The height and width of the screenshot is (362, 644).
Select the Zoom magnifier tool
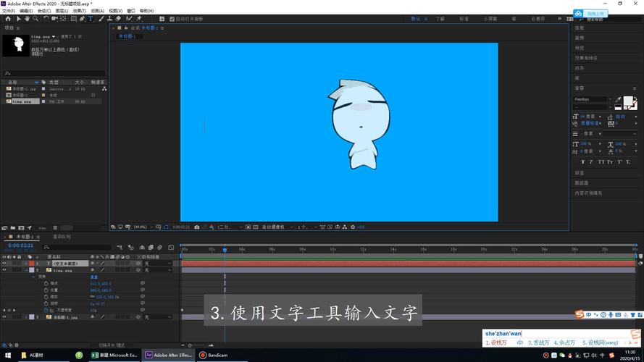click(35, 19)
